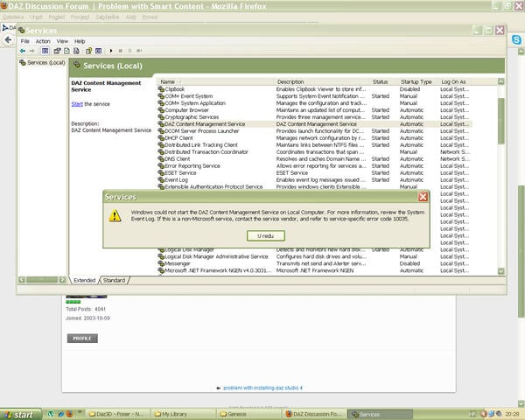
Task: Select ESET Service row
Action: tap(314, 173)
